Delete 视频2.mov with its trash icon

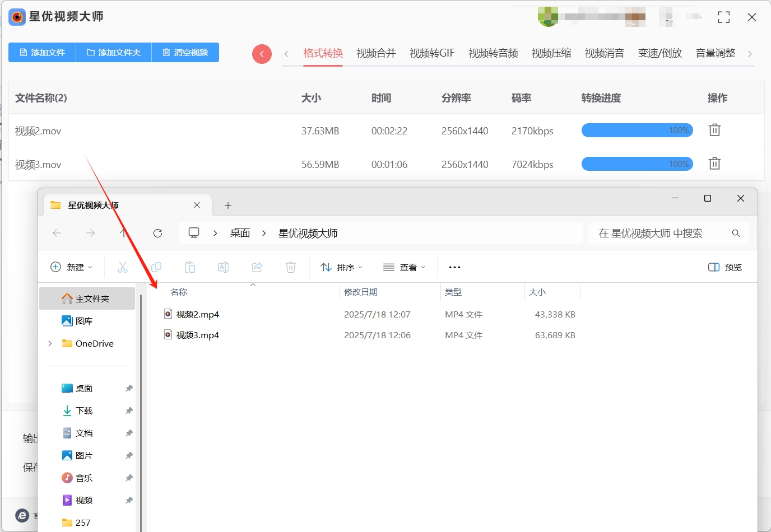coord(714,130)
